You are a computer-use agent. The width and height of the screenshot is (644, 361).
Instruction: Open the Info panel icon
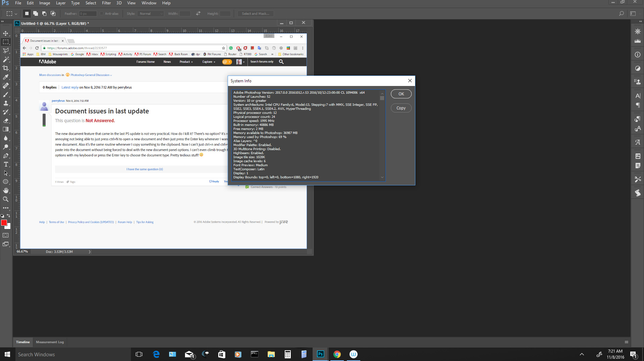(638, 54)
